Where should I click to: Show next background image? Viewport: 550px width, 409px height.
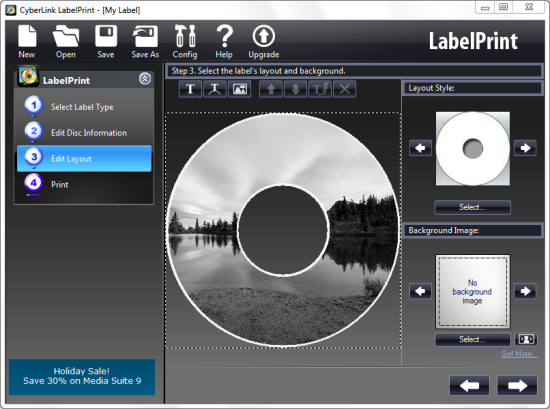(x=525, y=291)
